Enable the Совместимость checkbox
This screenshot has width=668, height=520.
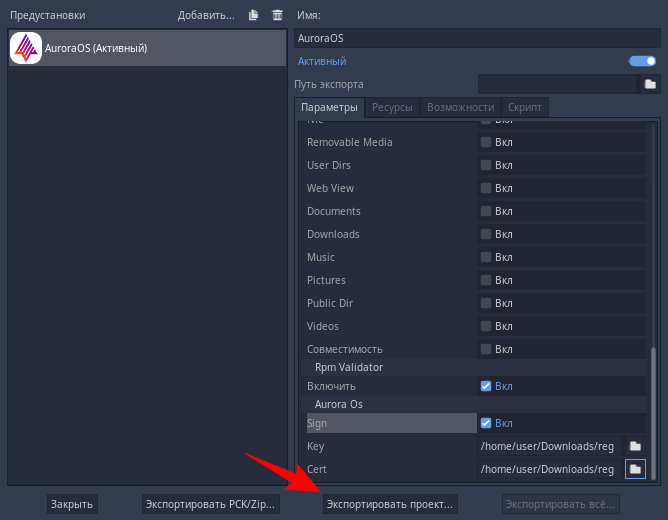(x=486, y=349)
